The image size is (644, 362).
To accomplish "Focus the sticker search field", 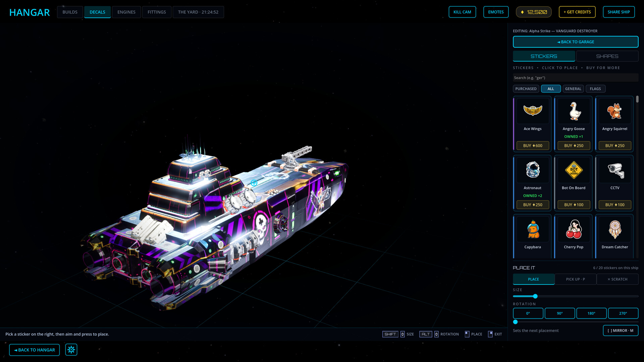I will 576,78.
